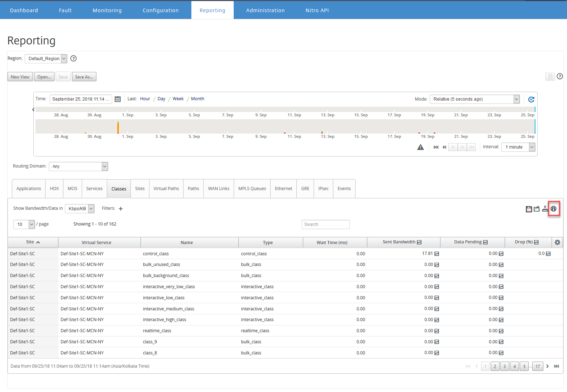Viewport: 567px width, 392px height.
Task: Open the Interval dropdown
Action: point(518,147)
